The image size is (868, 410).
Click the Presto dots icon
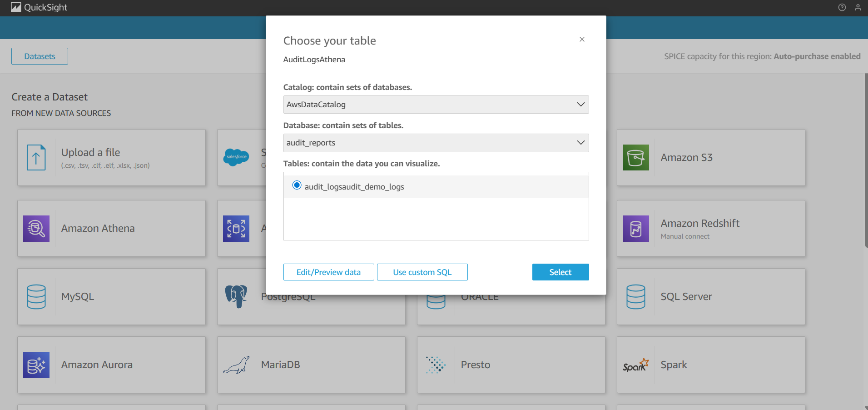[x=436, y=365]
